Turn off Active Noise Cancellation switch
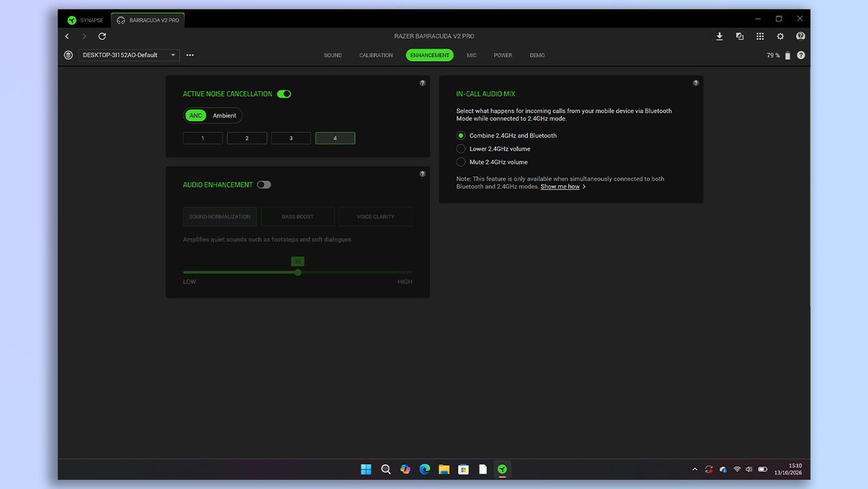Image resolution: width=868 pixels, height=489 pixels. click(x=284, y=94)
